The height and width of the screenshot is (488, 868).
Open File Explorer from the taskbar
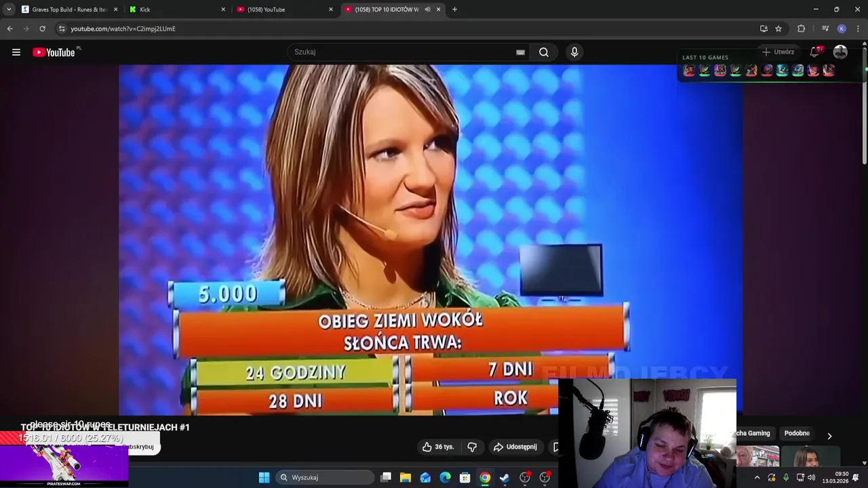tap(406, 477)
